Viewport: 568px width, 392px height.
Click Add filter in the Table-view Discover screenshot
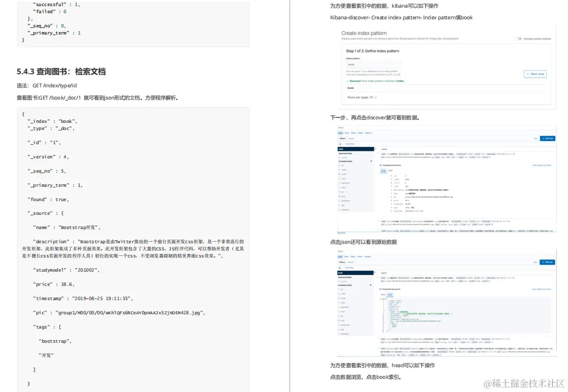tap(350, 144)
